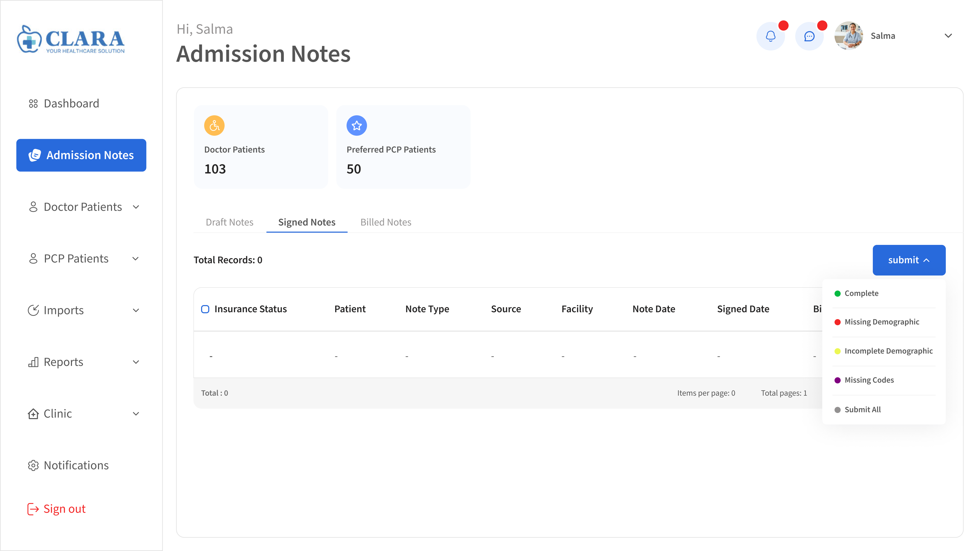Click the Reports bar chart icon
The height and width of the screenshot is (551, 980).
(x=33, y=362)
